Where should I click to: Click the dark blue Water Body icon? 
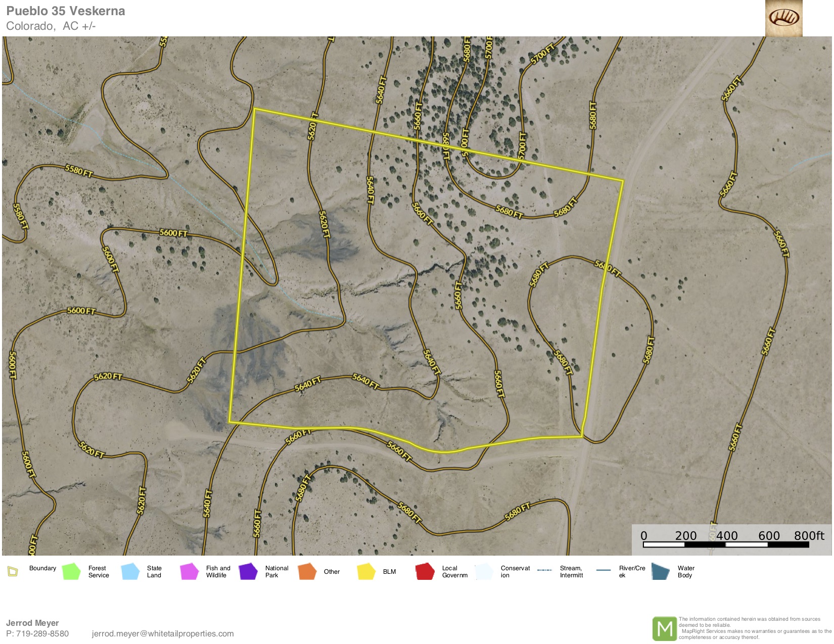click(x=660, y=571)
